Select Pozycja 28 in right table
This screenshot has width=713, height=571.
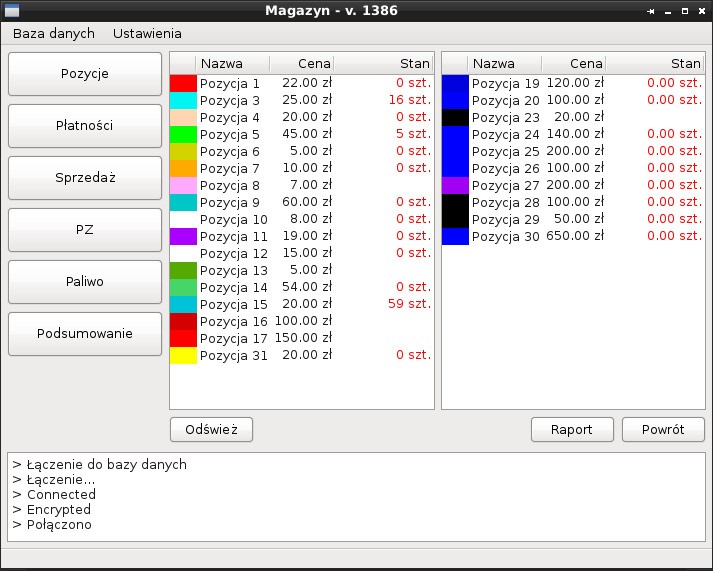(506, 202)
